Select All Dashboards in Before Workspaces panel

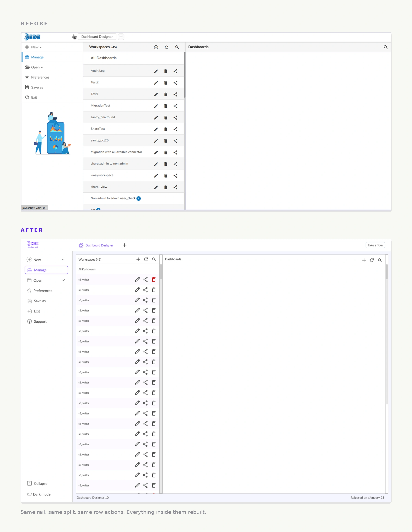133,58
